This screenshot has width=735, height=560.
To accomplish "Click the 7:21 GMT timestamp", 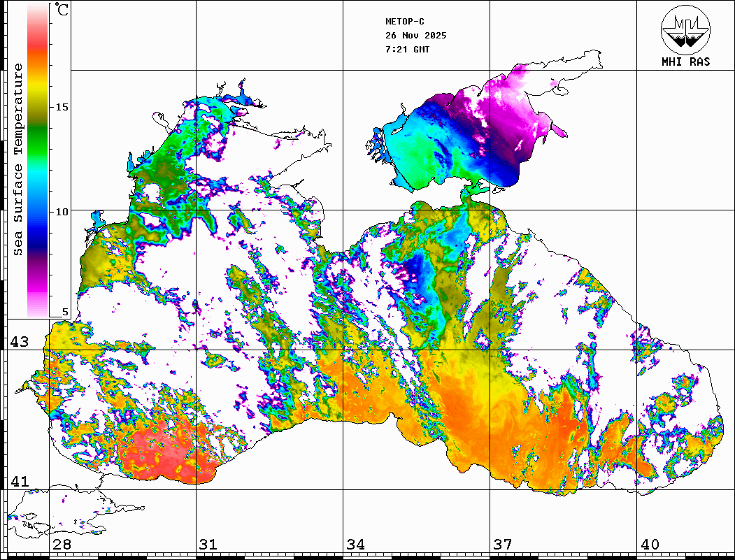I will [408, 50].
